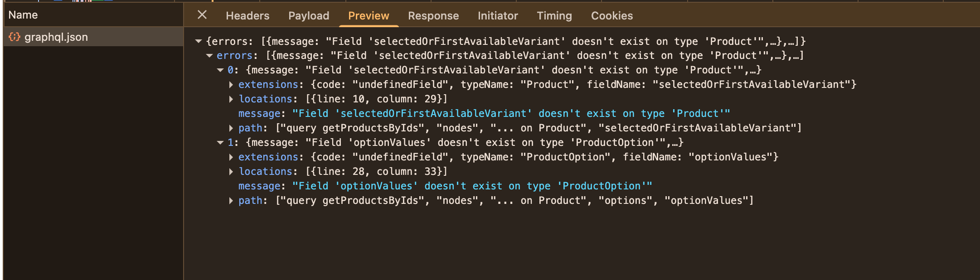Expand extensions under selectedOrFirstAvailableVariant error
This screenshot has width=980, height=280.
(x=231, y=85)
